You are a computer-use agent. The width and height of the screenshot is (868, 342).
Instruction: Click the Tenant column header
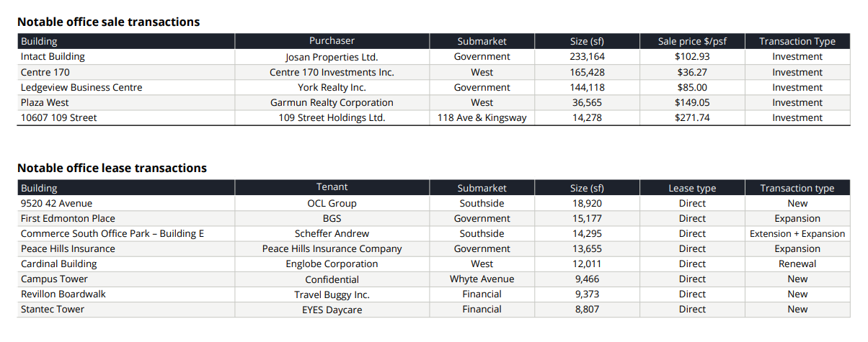point(332,187)
